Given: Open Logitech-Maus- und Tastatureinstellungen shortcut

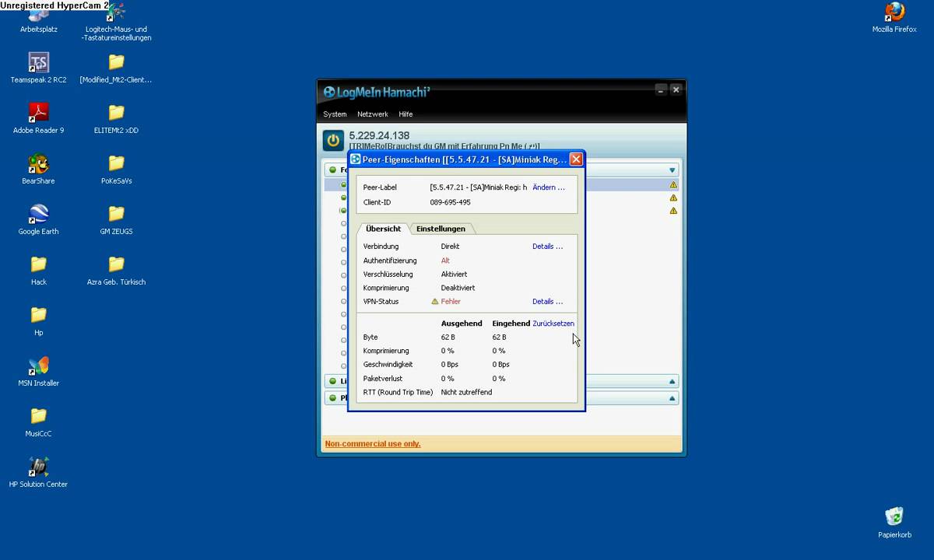Looking at the screenshot, I should (x=116, y=23).
